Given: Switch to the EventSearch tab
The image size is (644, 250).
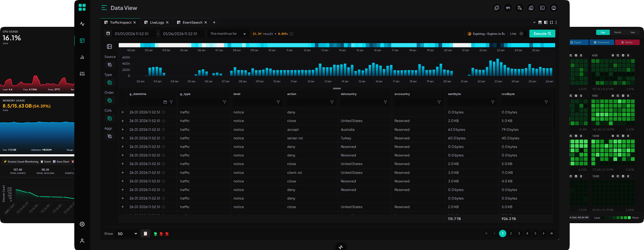Looking at the screenshot, I should point(193,22).
